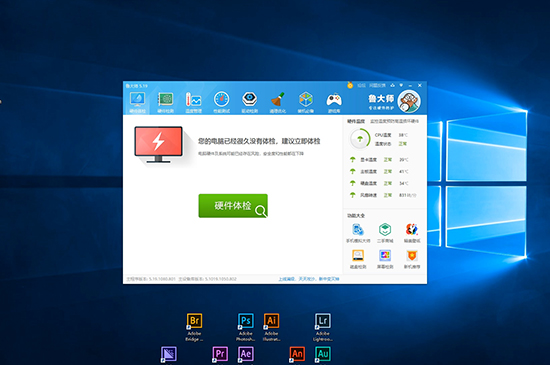Open the 清理优化 broom icon

[277, 102]
